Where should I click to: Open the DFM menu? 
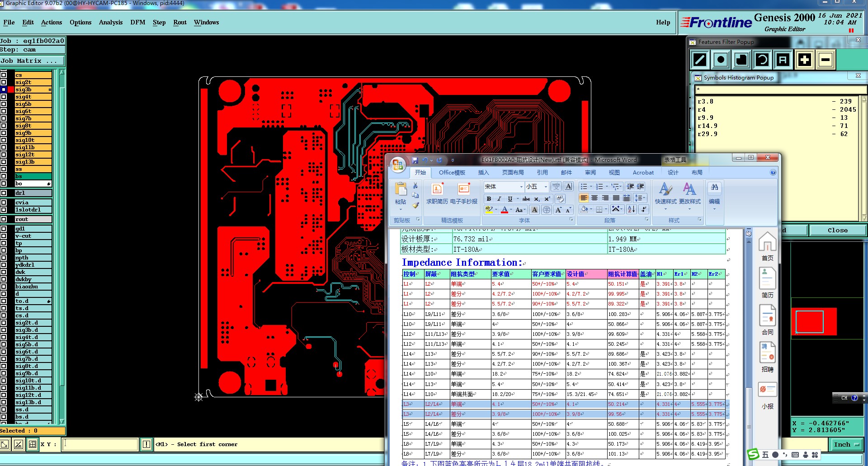pos(137,22)
